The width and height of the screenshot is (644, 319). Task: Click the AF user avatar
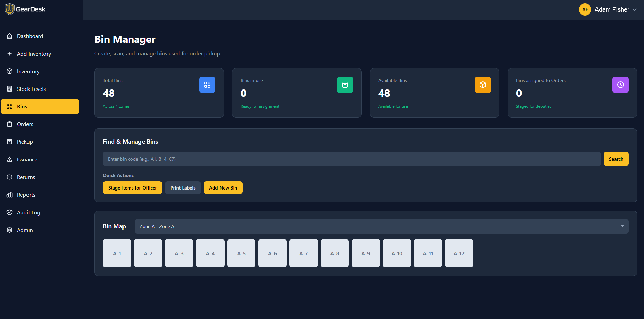click(585, 9)
